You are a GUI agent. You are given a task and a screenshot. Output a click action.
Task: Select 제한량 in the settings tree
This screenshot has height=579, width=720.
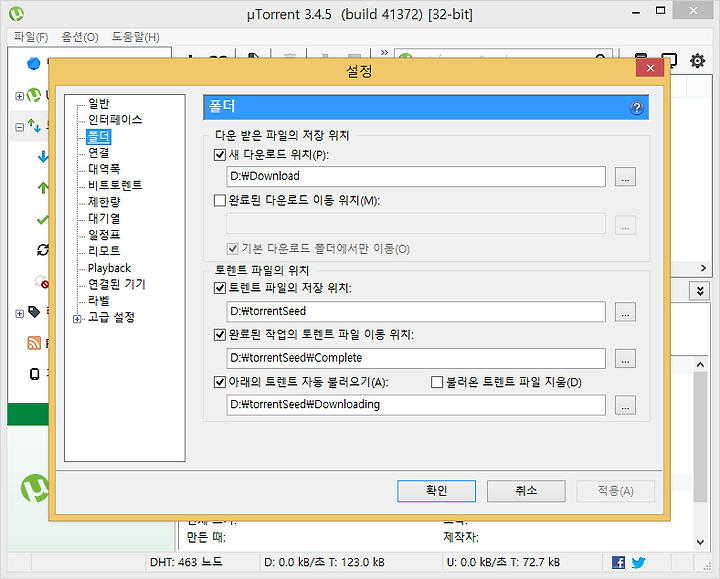click(x=104, y=202)
